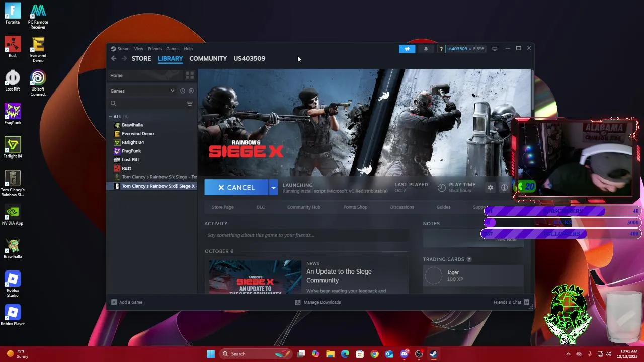Open Roblox Player desktop icon
This screenshot has height=362, width=644.
(x=13, y=315)
